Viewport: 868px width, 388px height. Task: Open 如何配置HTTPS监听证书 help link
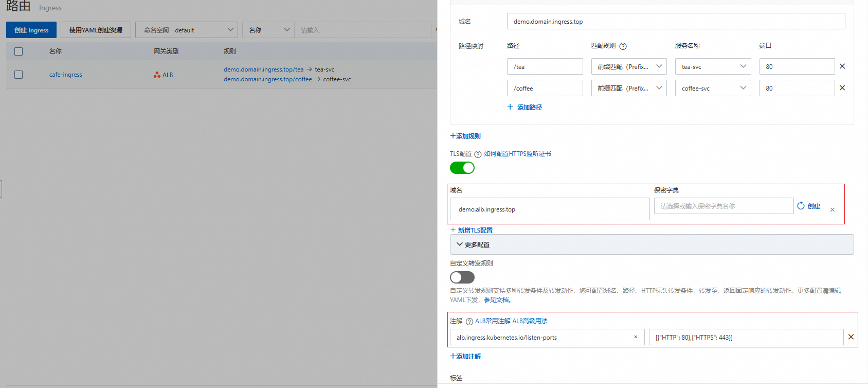(x=517, y=154)
